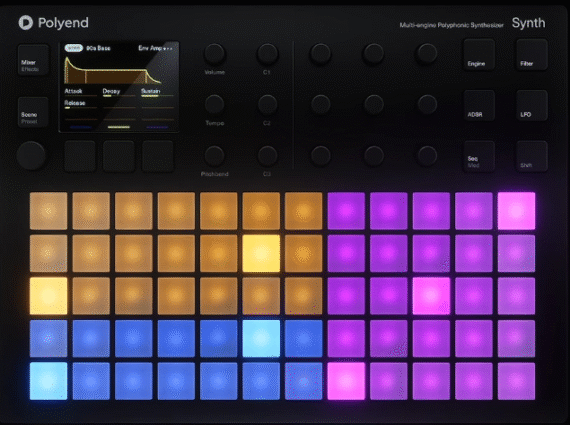Tap the bright pink pad in the third row

click(431, 296)
